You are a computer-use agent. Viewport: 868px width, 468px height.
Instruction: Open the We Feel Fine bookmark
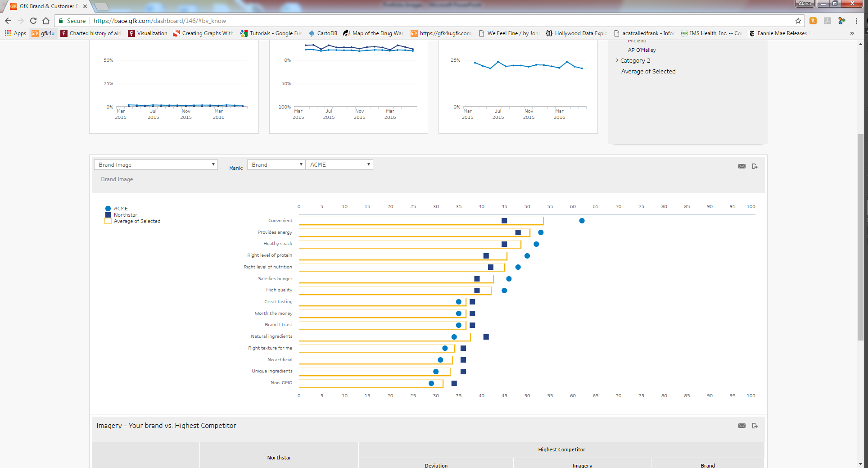pos(509,33)
